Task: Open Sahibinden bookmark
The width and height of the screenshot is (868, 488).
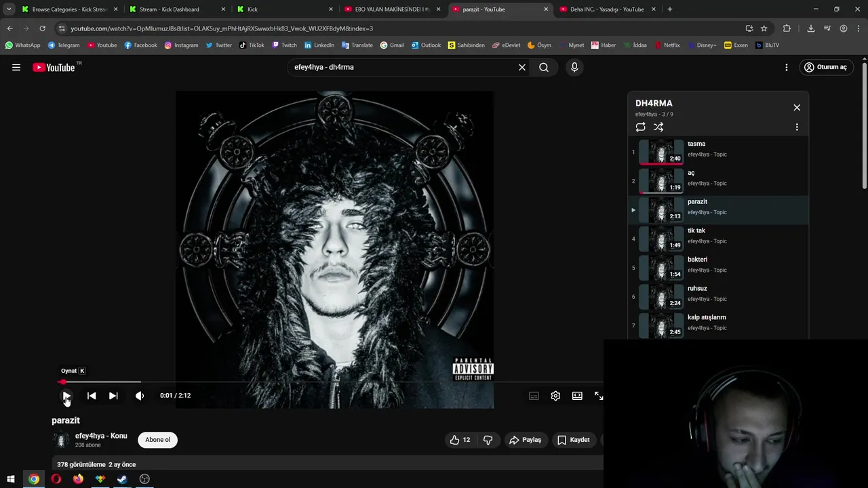Action: pos(467,45)
